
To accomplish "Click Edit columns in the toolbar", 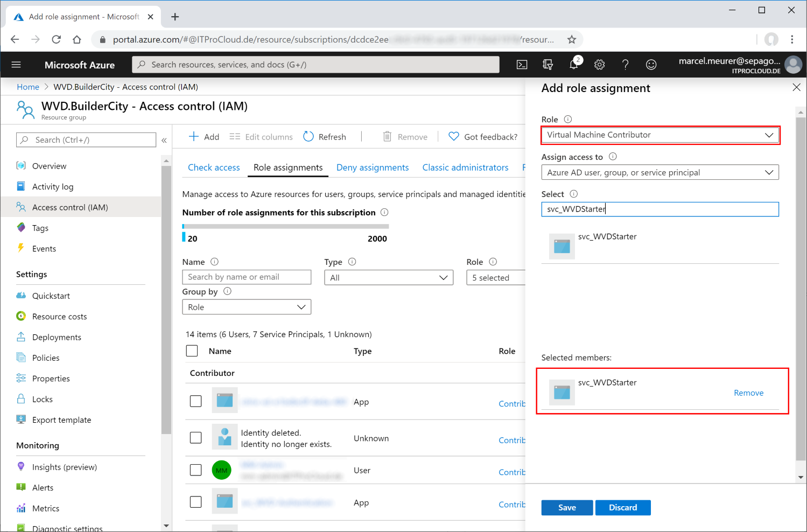I will click(261, 137).
